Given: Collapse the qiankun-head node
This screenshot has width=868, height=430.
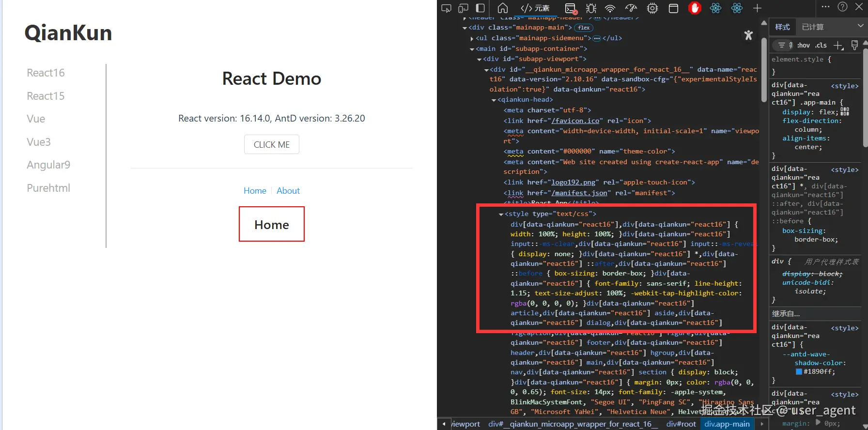Looking at the screenshot, I should (494, 100).
